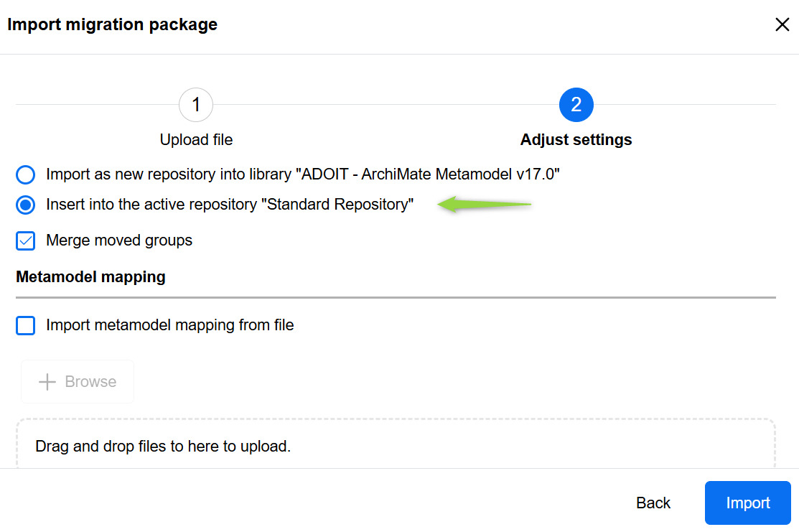Select the Insert into active repository radio button
Image resolution: width=799 pixels, height=532 pixels.
(x=26, y=205)
